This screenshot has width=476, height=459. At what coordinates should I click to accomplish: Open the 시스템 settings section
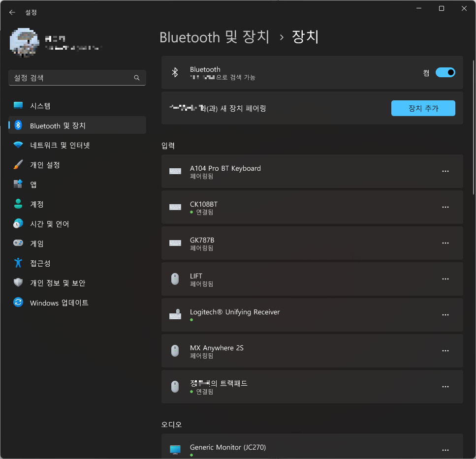click(x=77, y=106)
